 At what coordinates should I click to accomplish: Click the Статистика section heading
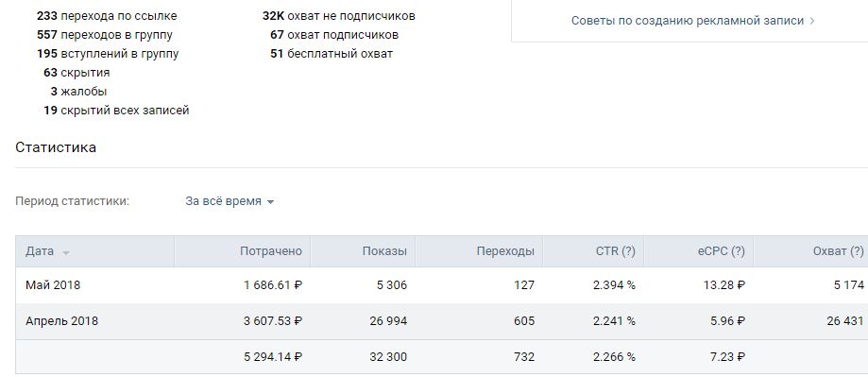tap(56, 147)
